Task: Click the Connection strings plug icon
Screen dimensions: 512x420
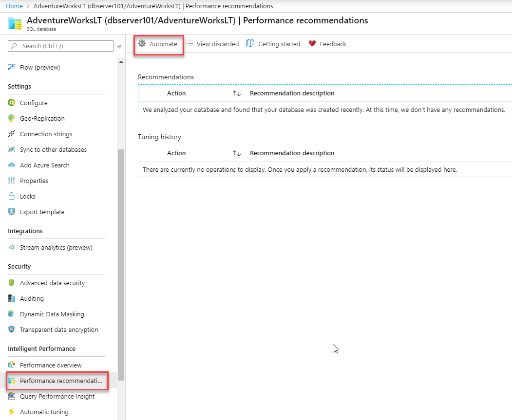Action: [x=11, y=134]
